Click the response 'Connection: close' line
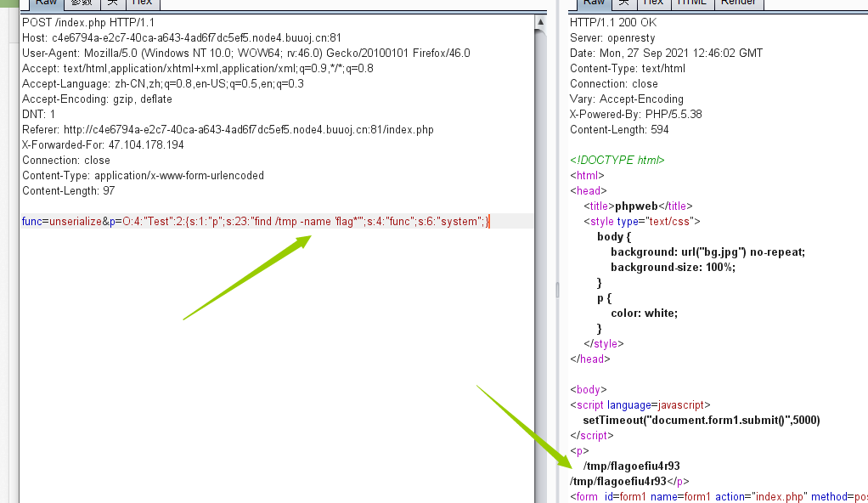This screenshot has height=503, width=868. tap(614, 83)
